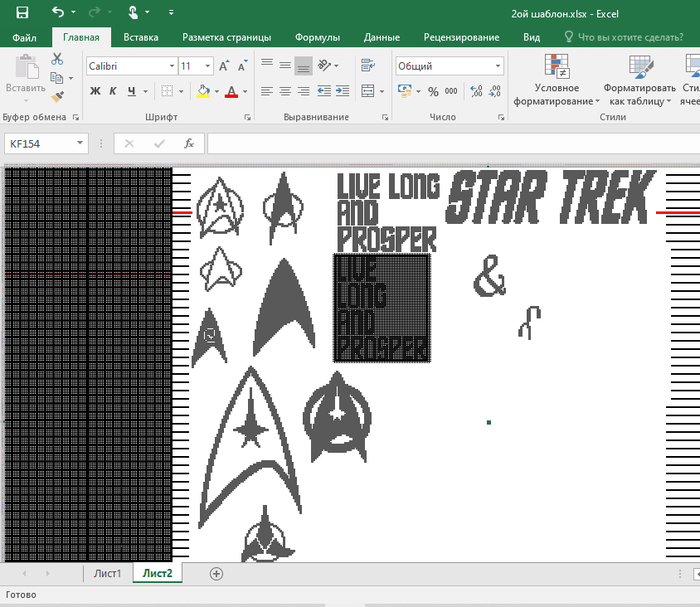
Task: Apply percent style with the % icon
Action: [x=433, y=91]
